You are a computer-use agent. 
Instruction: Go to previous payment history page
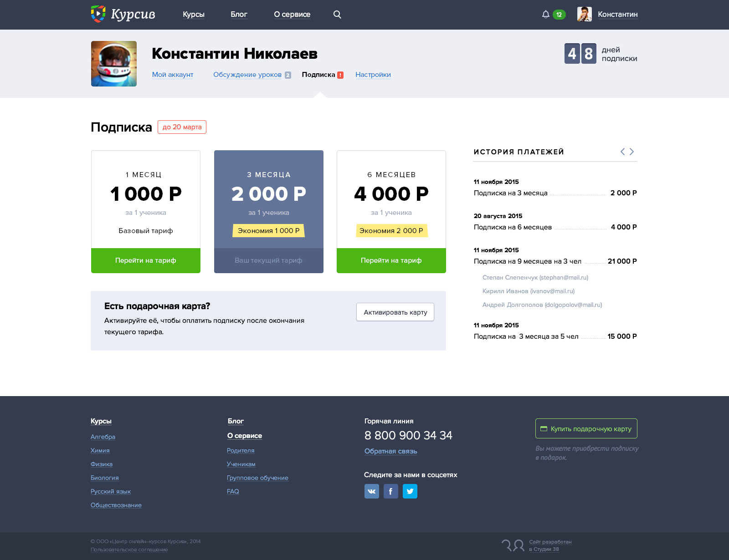pyautogui.click(x=622, y=152)
